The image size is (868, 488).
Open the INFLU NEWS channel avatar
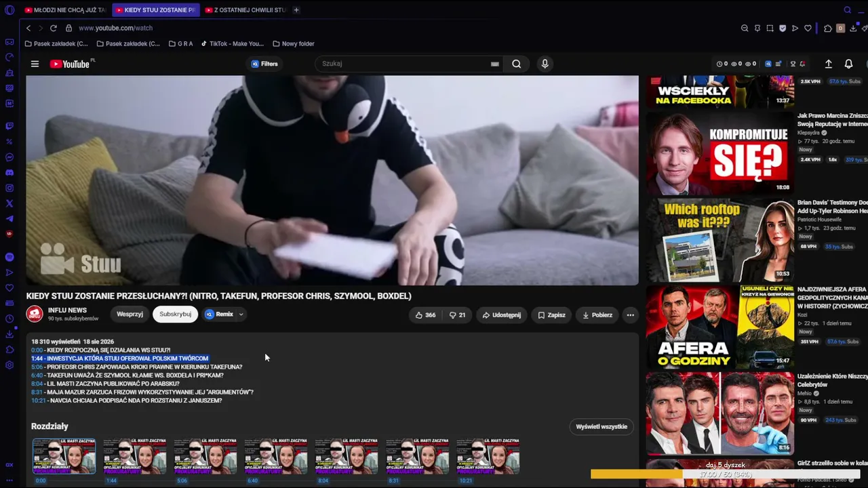pyautogui.click(x=35, y=314)
